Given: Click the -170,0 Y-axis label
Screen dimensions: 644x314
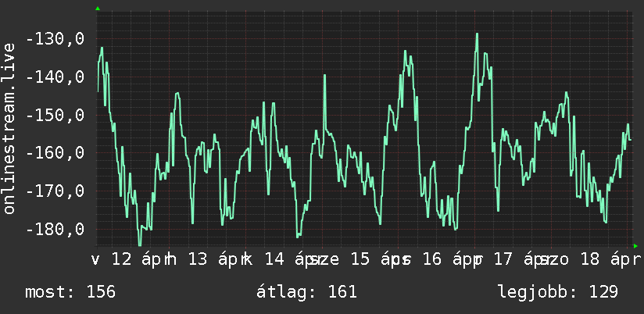Looking at the screenshot, I should pyautogui.click(x=55, y=191).
